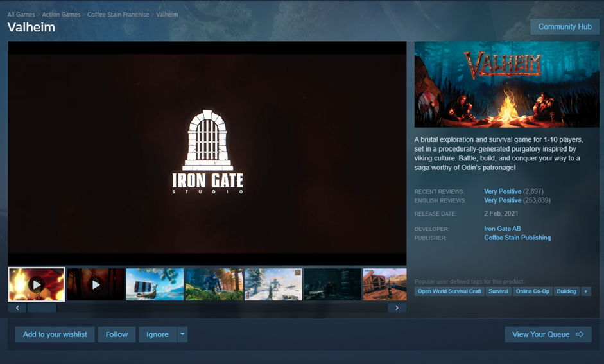Click the Valheim breadcrumb link
Viewport: 604px width, 364px height.
point(167,15)
